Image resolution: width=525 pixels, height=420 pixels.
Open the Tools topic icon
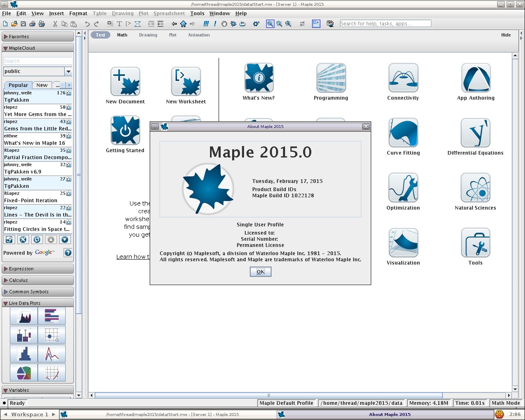[x=476, y=243]
